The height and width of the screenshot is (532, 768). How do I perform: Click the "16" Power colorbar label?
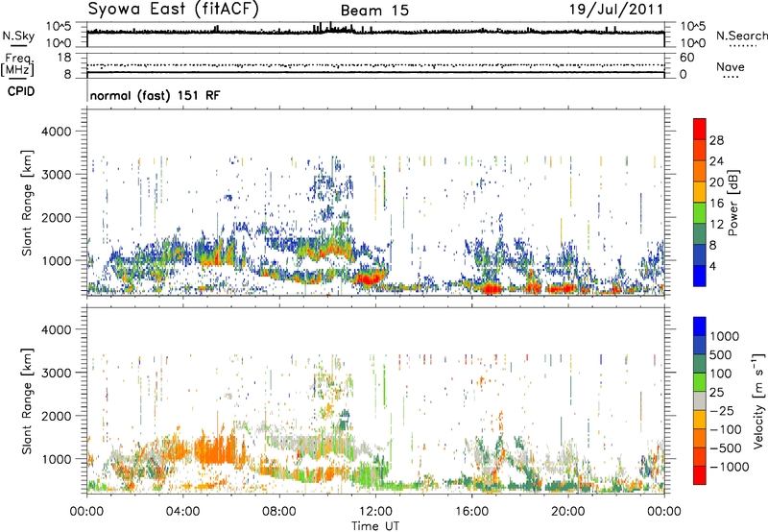click(716, 204)
